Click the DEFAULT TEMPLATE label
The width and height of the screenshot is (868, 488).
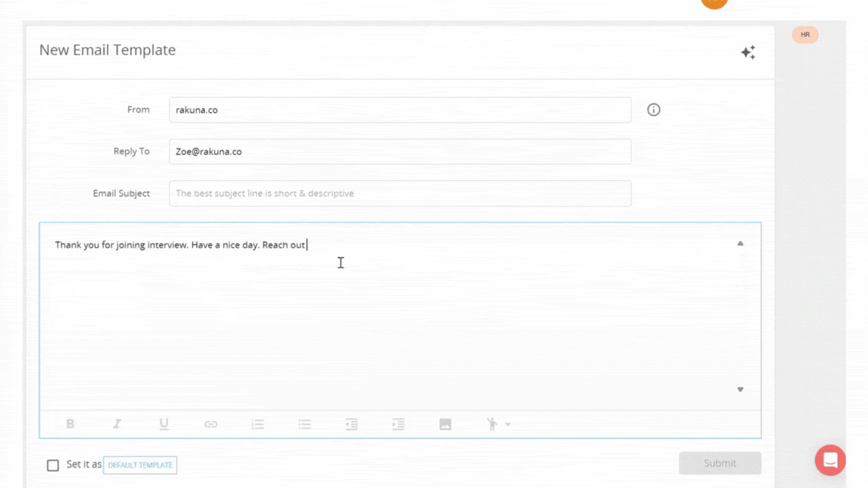(140, 465)
